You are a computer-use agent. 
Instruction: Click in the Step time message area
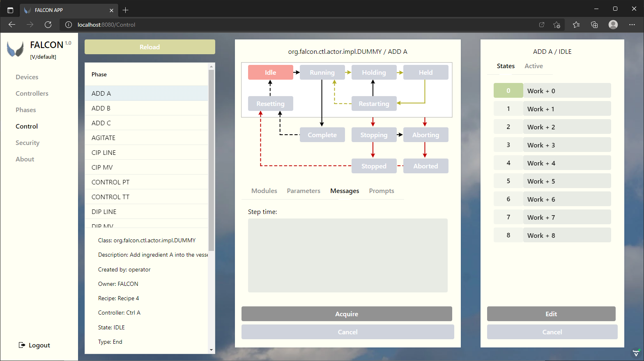pos(348,255)
